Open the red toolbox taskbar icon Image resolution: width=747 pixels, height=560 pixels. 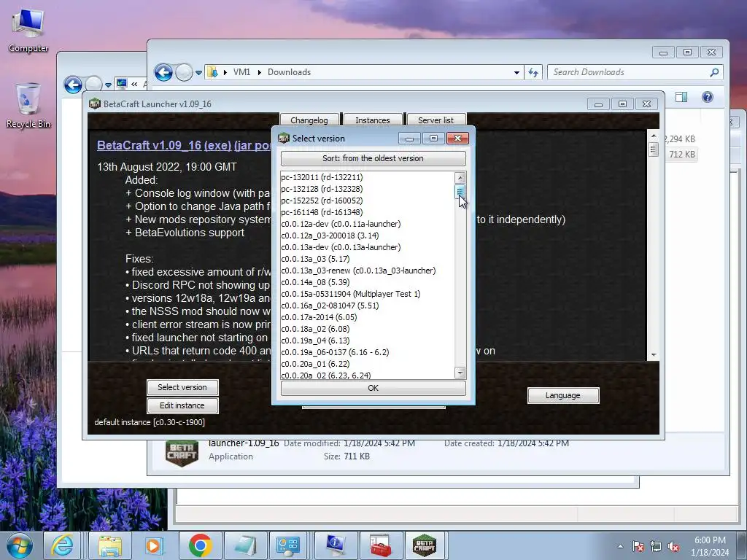[x=381, y=545]
